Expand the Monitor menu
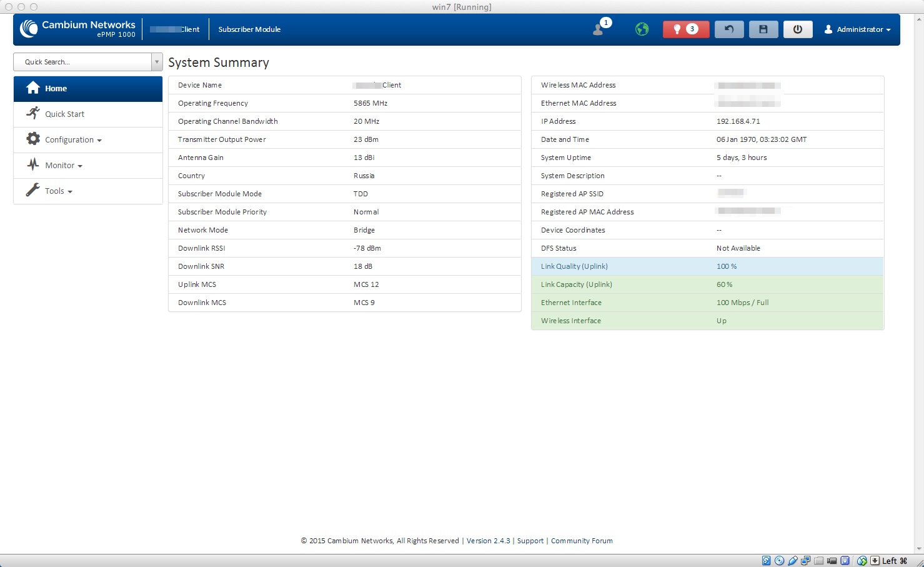The image size is (924, 567). [x=63, y=166]
